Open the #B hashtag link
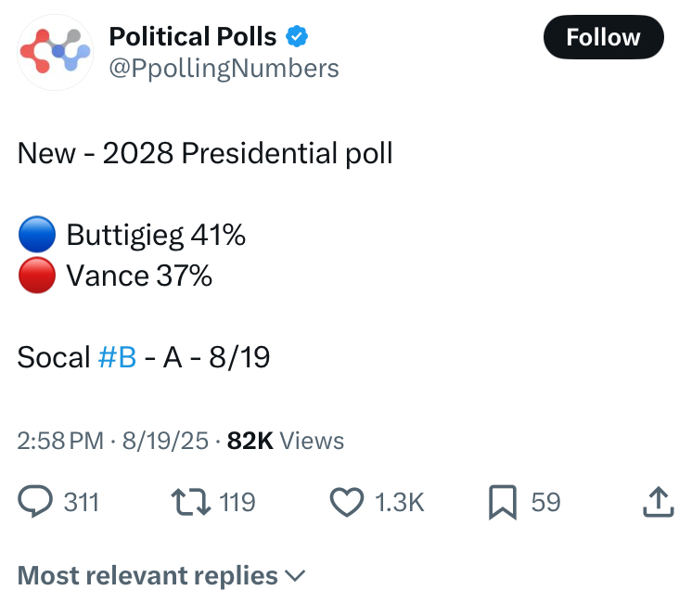Image resolution: width=679 pixels, height=616 pixels. coord(117,357)
